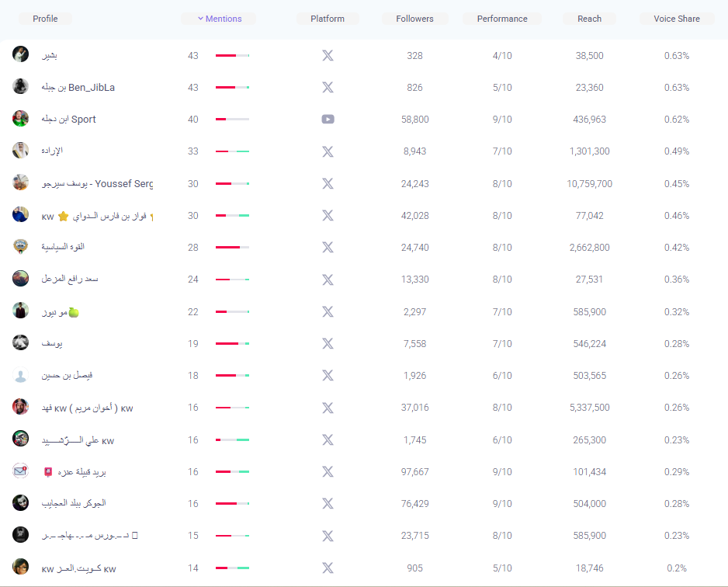
Task: Click the Reach column header
Action: 589,19
